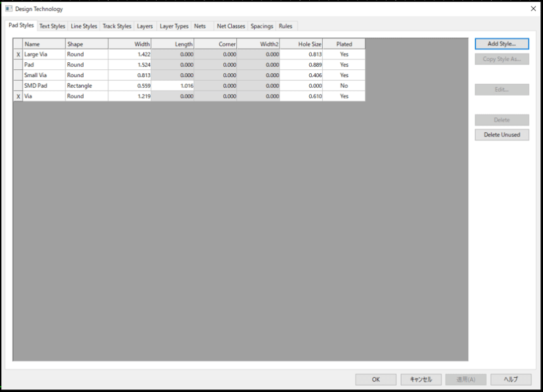Image resolution: width=543 pixels, height=392 pixels.
Task: Click the Yes plated value in Via row
Action: (x=344, y=96)
